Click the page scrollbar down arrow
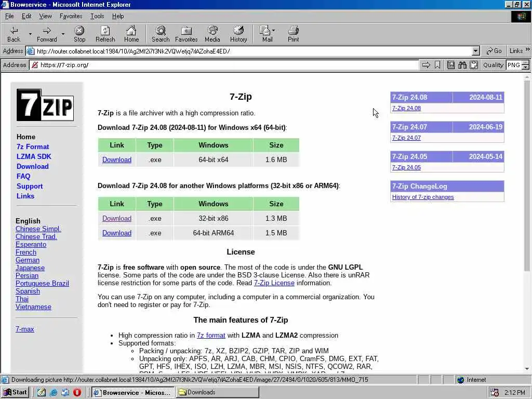 [x=527, y=368]
